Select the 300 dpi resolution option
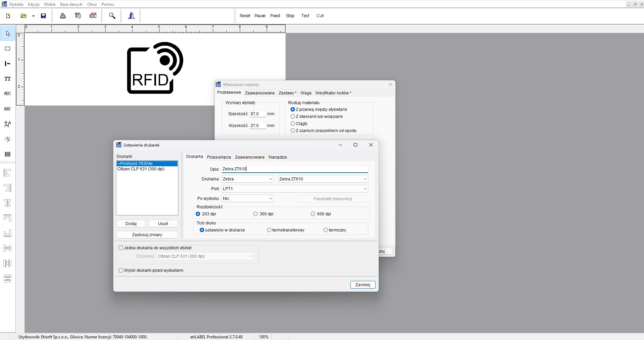Image resolution: width=644 pixels, height=340 pixels. [256, 214]
